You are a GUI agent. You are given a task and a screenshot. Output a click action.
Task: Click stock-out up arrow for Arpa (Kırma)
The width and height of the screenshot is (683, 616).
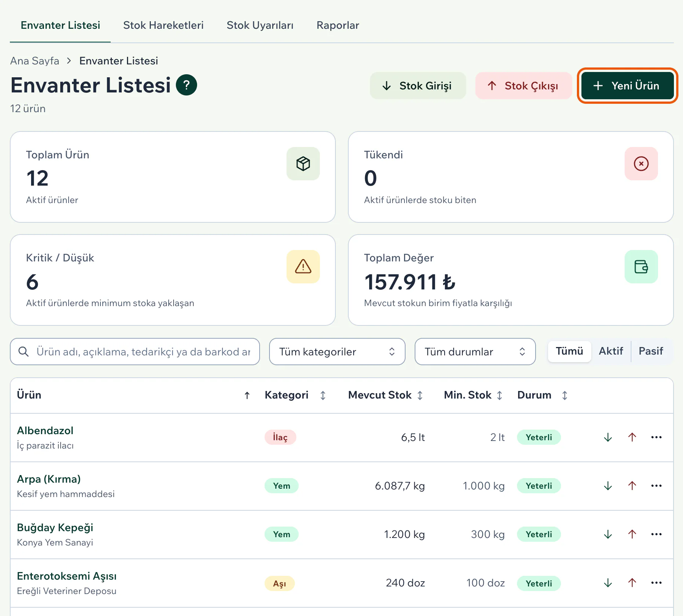632,486
